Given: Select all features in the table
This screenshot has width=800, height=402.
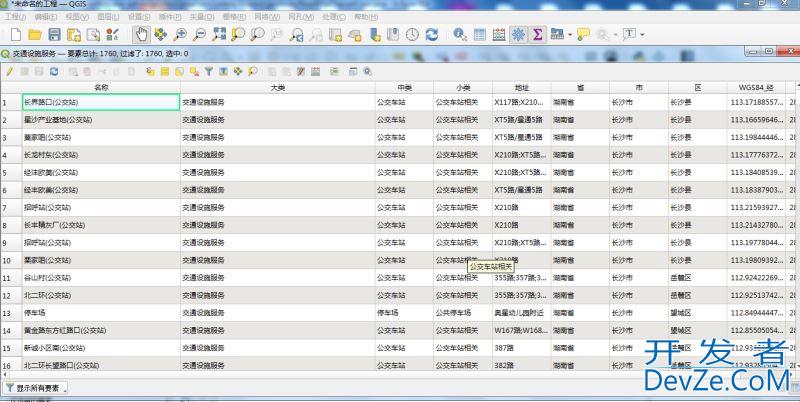Looking at the screenshot, I should tap(164, 71).
